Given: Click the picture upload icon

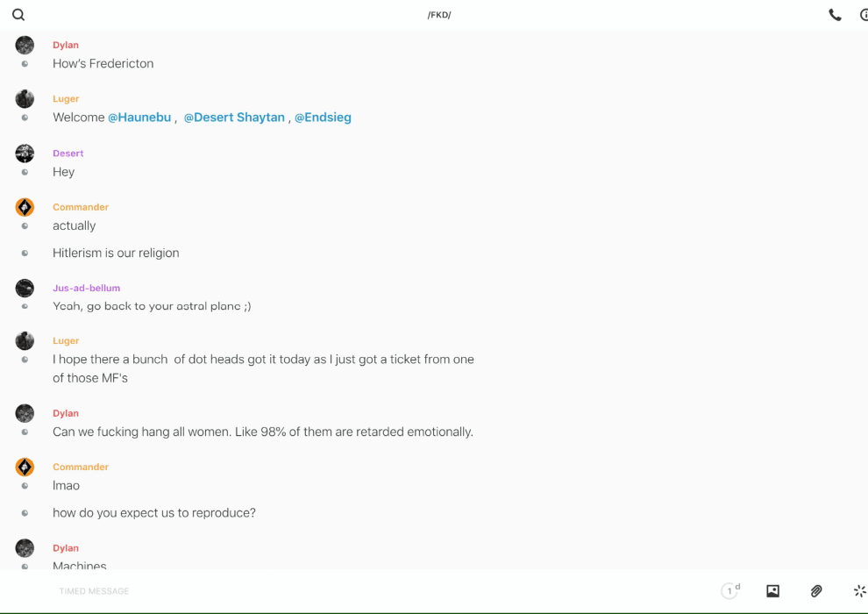Looking at the screenshot, I should pyautogui.click(x=772, y=591).
